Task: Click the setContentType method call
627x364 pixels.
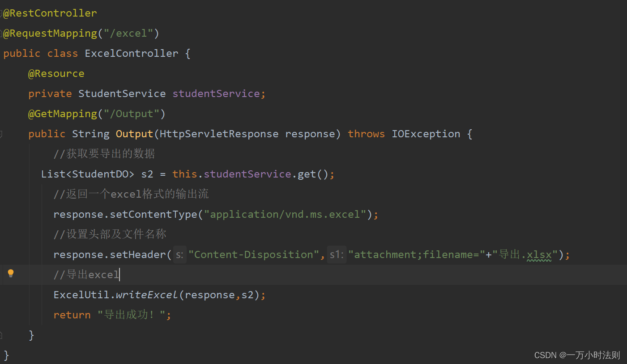Action: pos(154,214)
